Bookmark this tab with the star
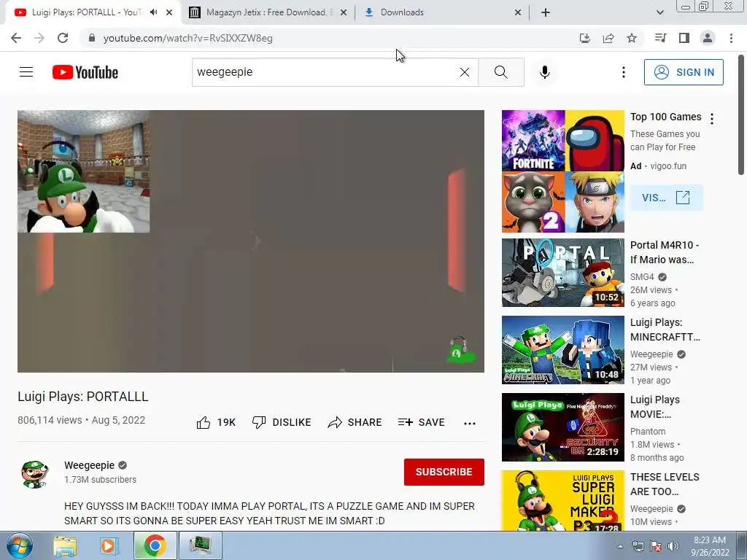 point(632,38)
